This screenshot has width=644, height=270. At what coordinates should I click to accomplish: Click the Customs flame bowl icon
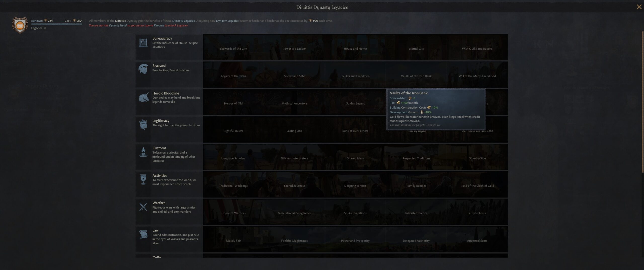click(x=143, y=152)
